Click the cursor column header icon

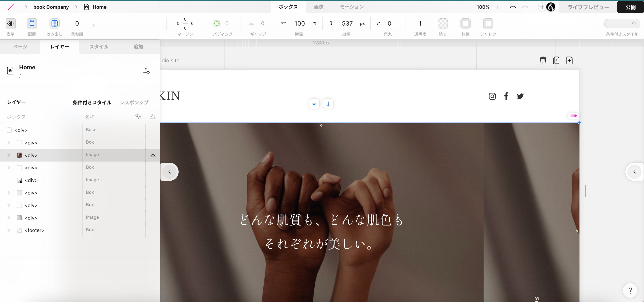click(x=138, y=116)
